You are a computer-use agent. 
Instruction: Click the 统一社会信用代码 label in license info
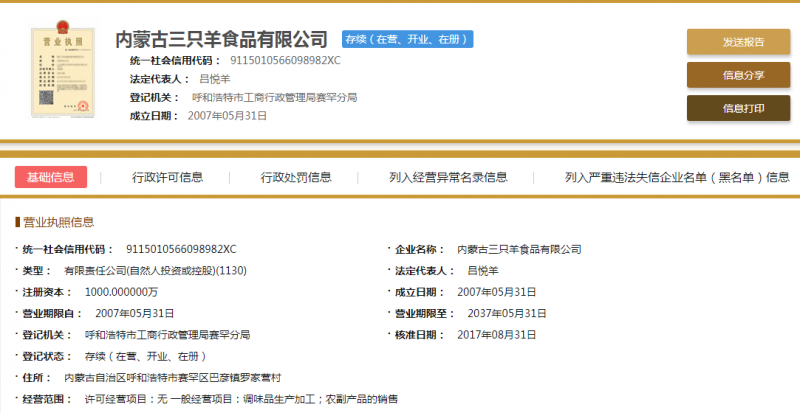(x=67, y=250)
